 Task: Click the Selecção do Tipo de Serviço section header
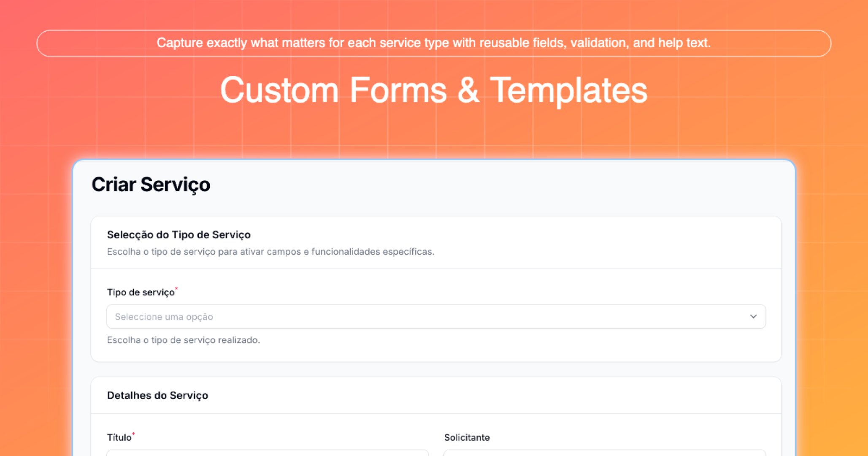[x=179, y=235]
